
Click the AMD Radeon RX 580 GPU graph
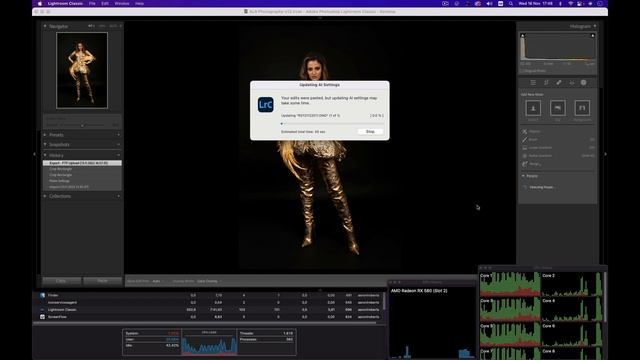point(432,322)
